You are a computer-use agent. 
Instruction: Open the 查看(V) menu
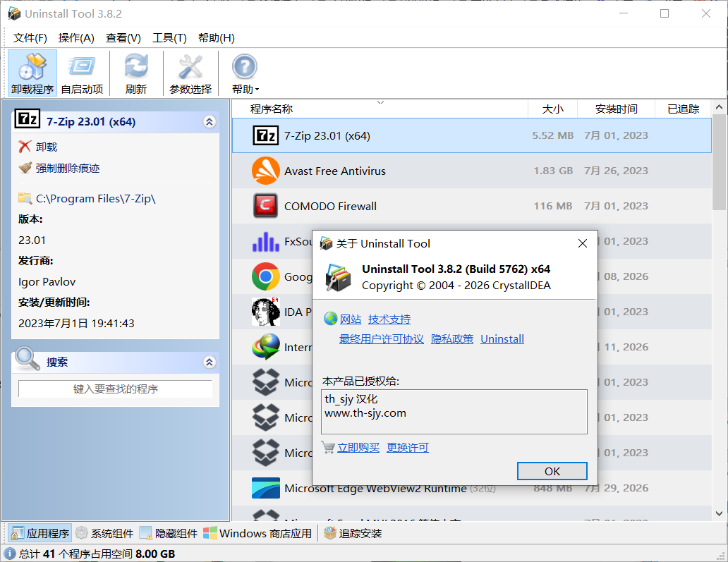click(x=123, y=38)
